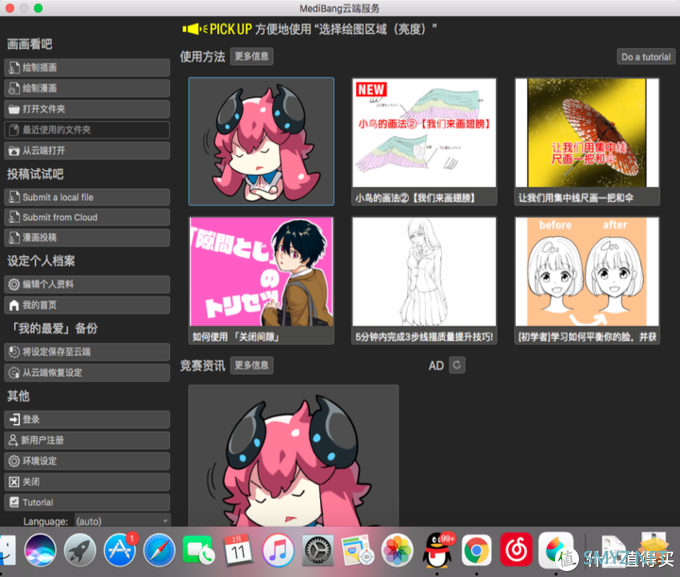Open Maps icon in the Dock
Image resolution: width=680 pixels, height=577 pixels.
(357, 551)
